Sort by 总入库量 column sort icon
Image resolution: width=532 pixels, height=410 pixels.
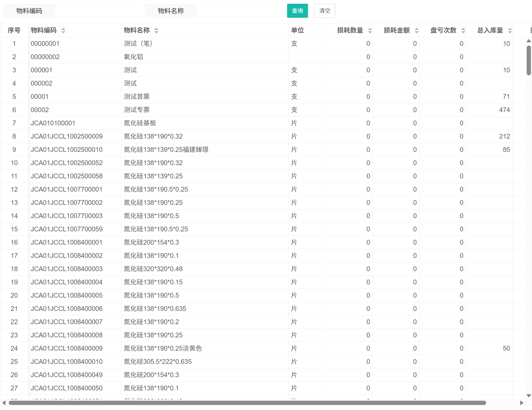pos(510,30)
